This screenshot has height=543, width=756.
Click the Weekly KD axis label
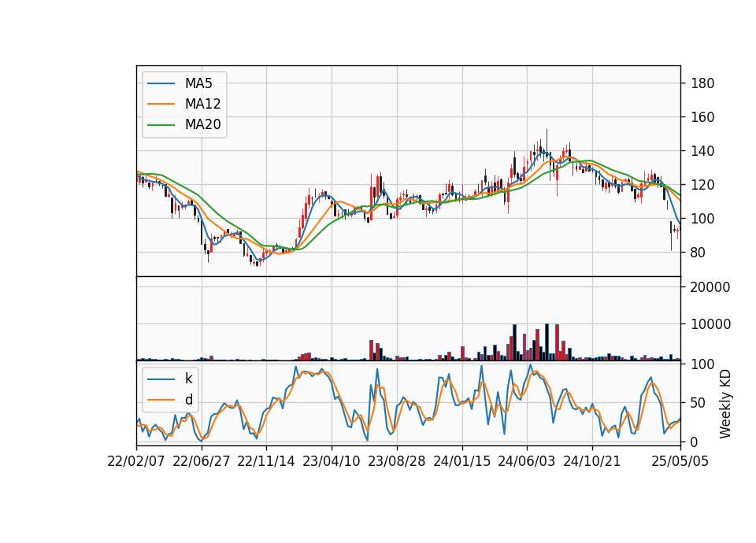[x=725, y=404]
